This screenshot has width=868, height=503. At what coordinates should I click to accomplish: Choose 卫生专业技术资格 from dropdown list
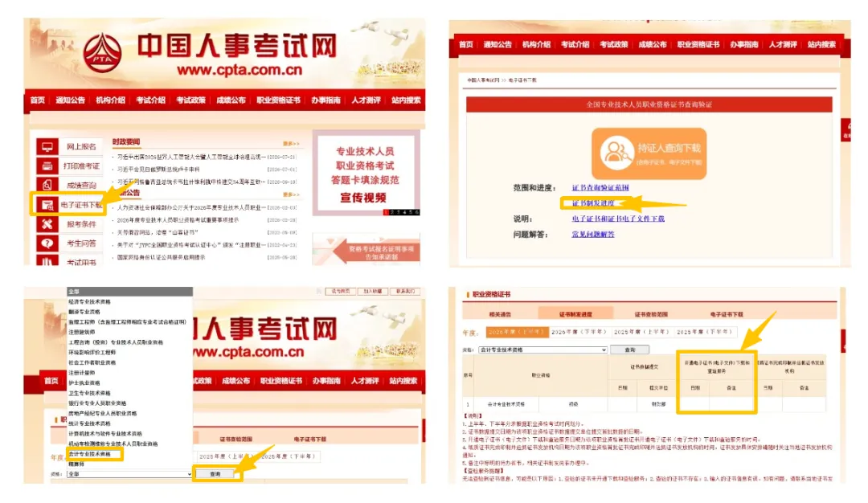point(129,393)
